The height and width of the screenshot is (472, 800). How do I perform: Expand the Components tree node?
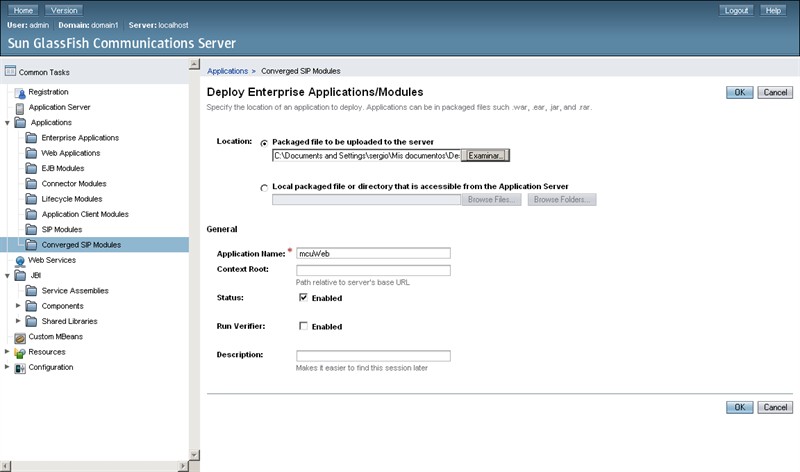(18, 306)
